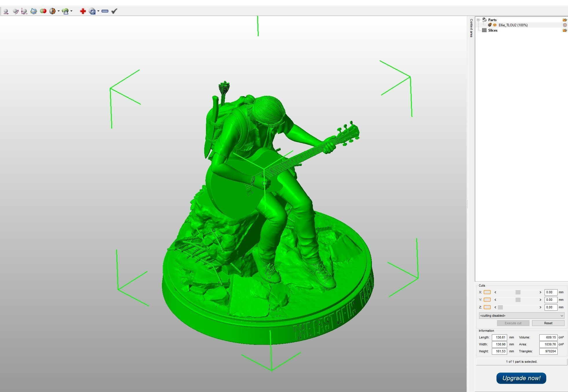The height and width of the screenshot is (392, 568).
Task: Click the Height value 161.53
Action: (499, 351)
